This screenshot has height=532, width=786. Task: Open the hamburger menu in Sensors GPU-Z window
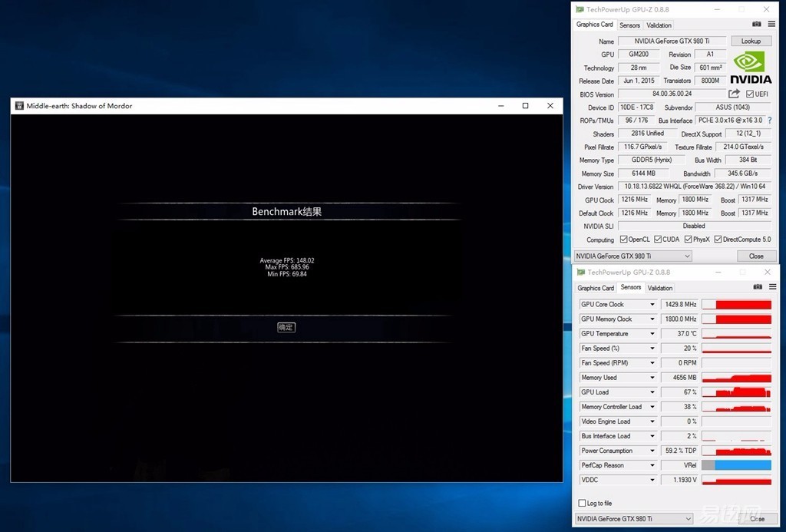pyautogui.click(x=772, y=287)
